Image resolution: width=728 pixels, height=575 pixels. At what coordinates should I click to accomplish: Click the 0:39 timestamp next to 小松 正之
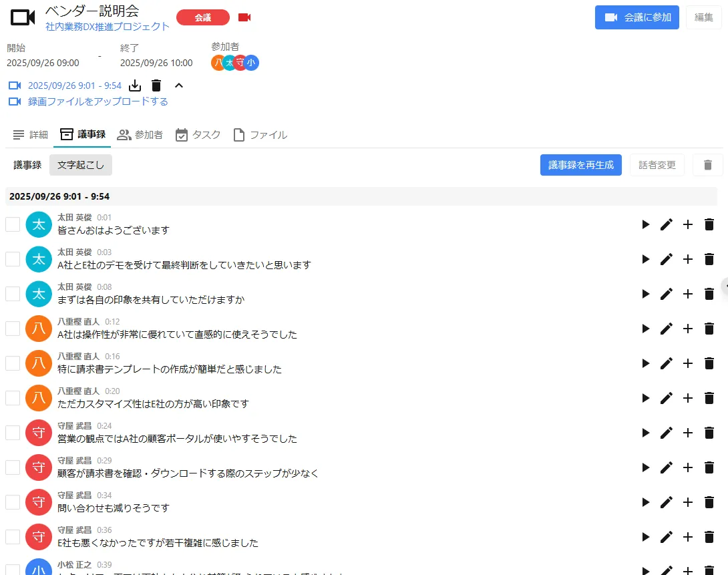[104, 564]
